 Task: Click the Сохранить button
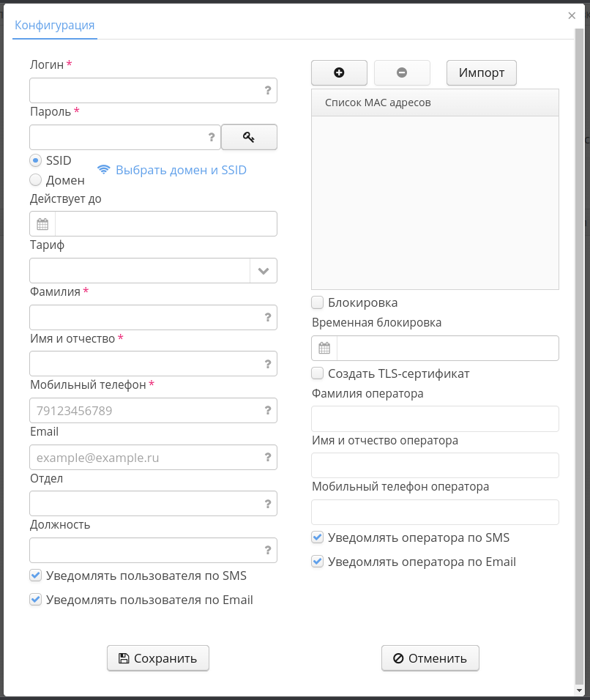click(158, 658)
